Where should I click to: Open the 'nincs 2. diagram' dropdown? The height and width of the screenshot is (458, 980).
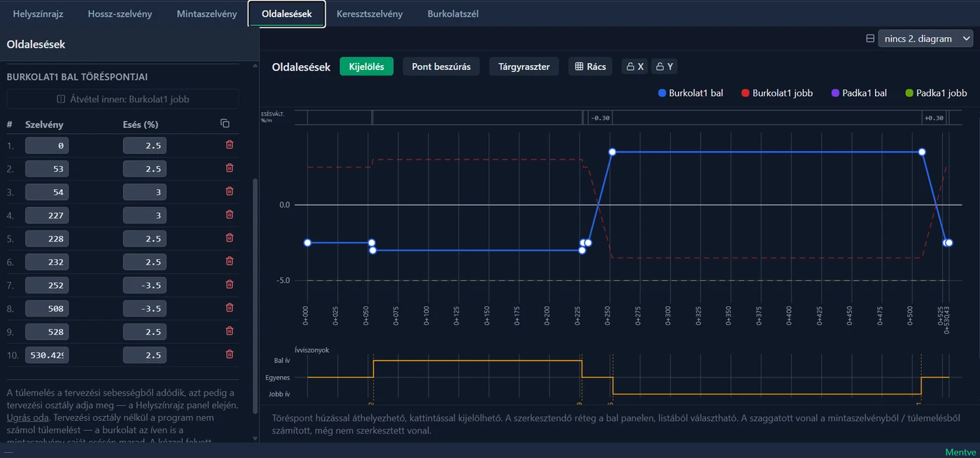[925, 39]
